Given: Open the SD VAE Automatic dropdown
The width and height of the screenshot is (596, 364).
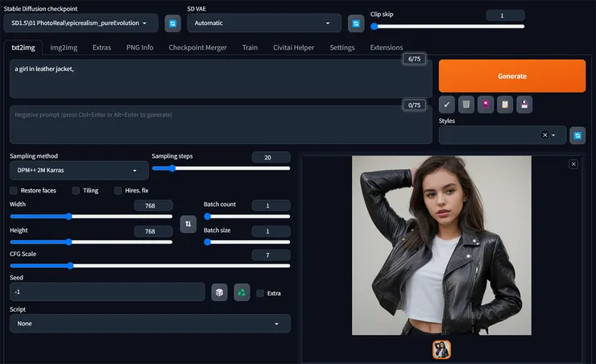Looking at the screenshot, I should (264, 23).
